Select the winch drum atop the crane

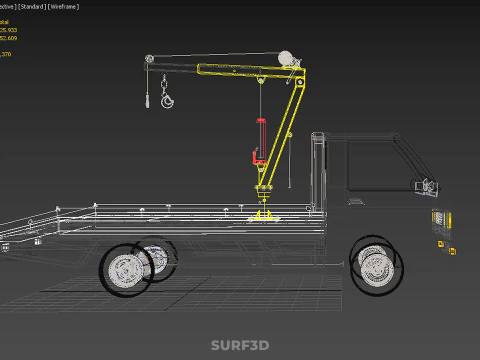click(x=286, y=58)
